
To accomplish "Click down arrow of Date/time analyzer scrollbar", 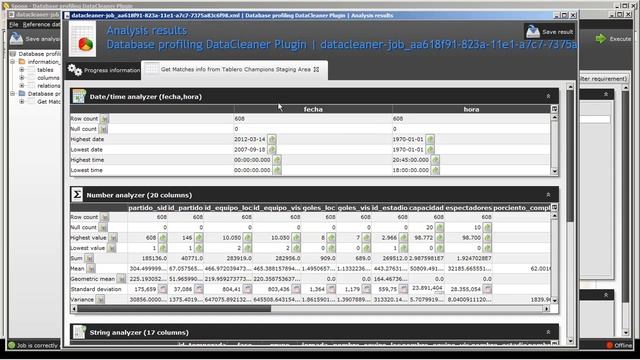I will click(554, 171).
